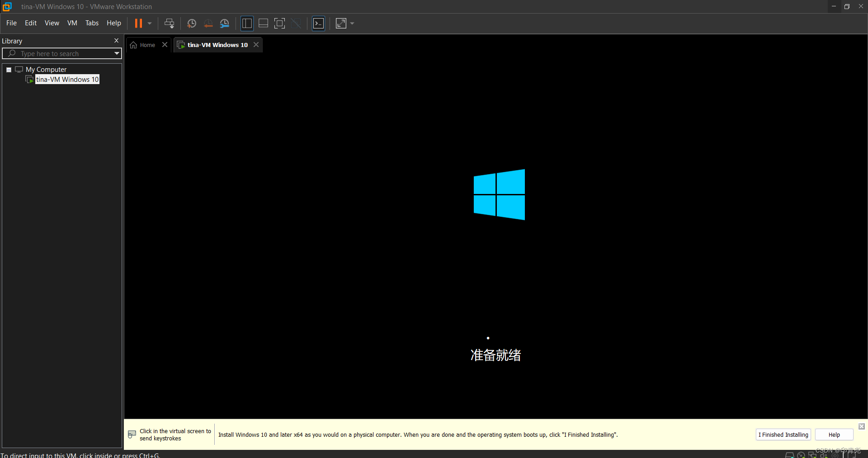
Task: Click the I Finished Installing button
Action: coord(783,434)
